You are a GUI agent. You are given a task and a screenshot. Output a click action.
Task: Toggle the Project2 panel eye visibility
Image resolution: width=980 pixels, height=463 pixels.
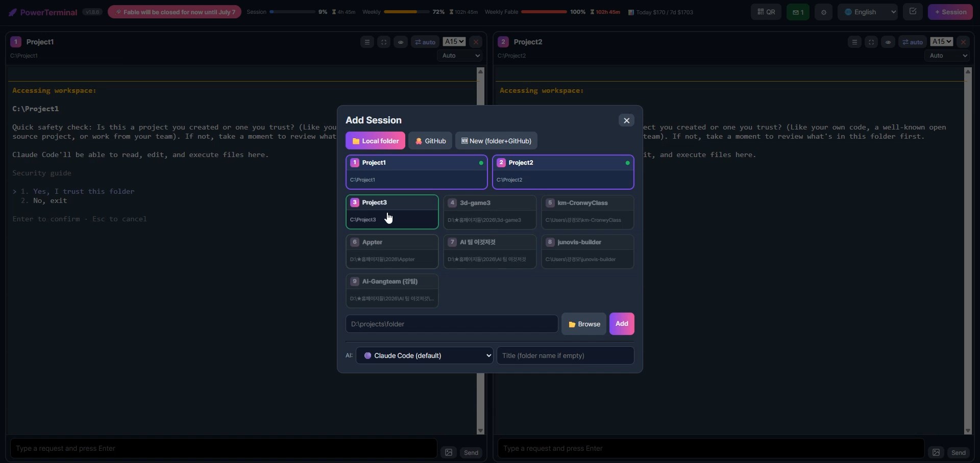[888, 42]
